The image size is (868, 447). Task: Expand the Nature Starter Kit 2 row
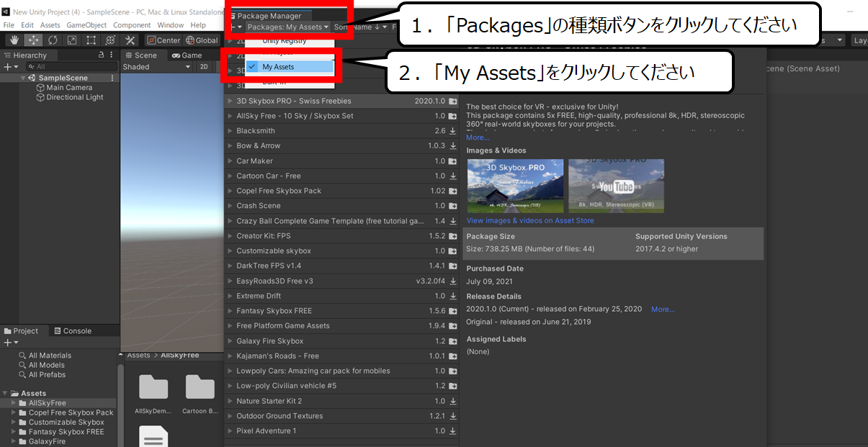tap(230, 401)
